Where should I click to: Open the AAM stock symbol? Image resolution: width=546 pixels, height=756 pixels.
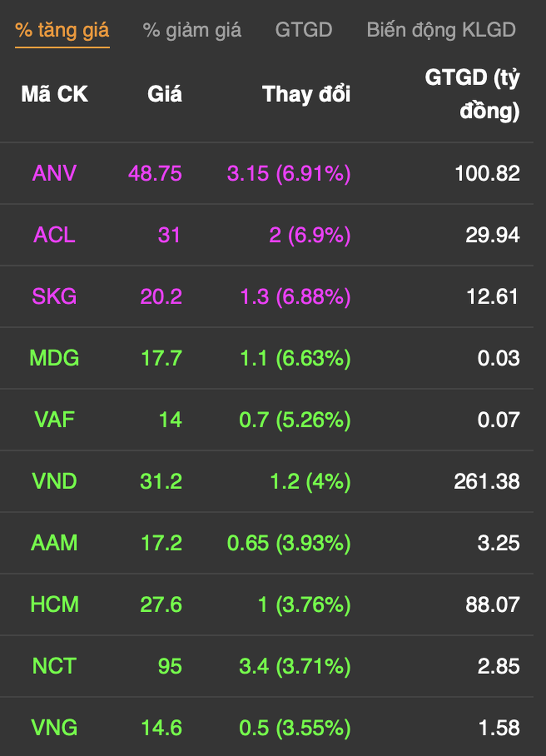coord(54,543)
